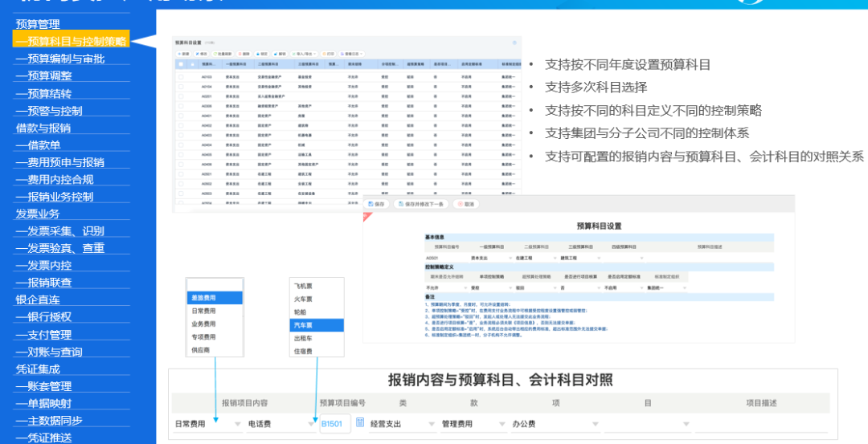Open the 办公费 dropdown in mapping row
868x444 pixels.
(x=555, y=424)
